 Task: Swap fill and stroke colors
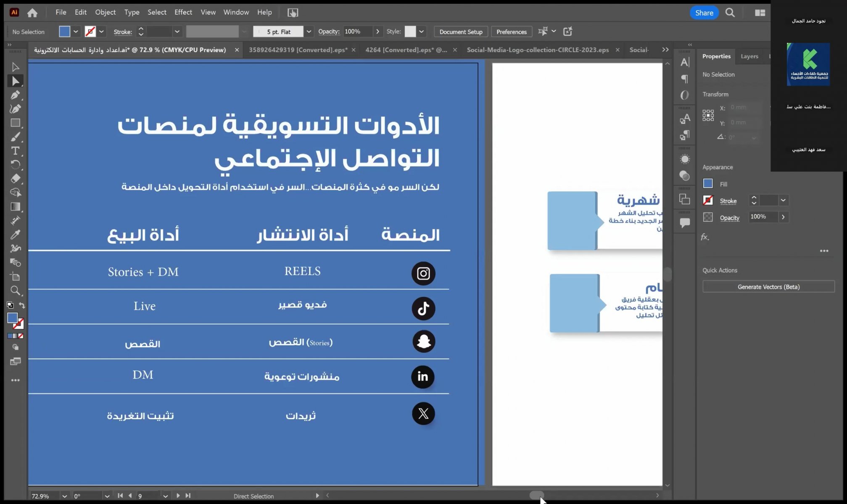(x=22, y=305)
